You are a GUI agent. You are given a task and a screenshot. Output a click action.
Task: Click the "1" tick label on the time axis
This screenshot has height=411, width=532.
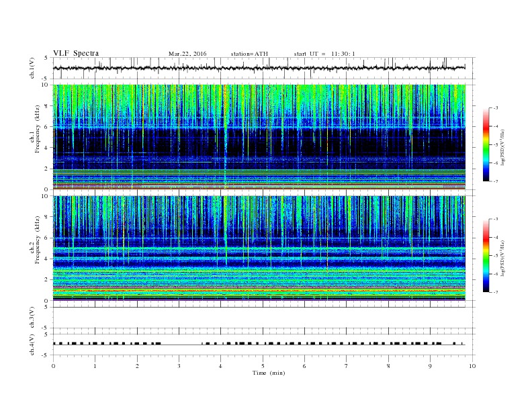coord(95,366)
